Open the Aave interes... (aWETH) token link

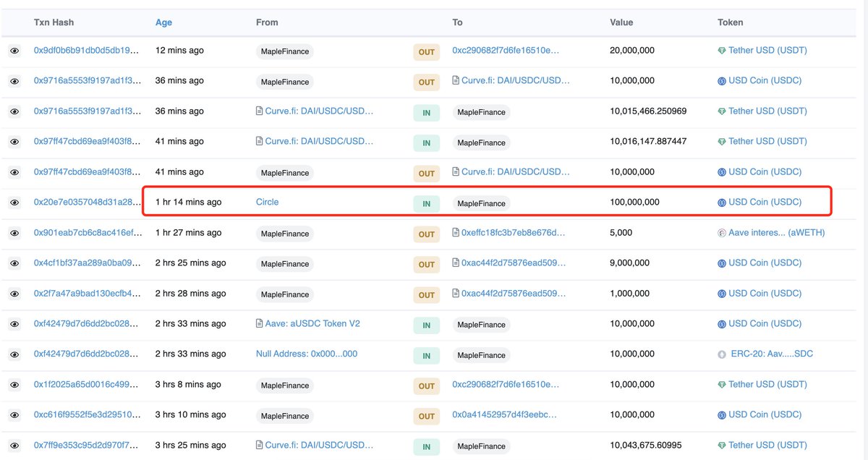(x=777, y=233)
